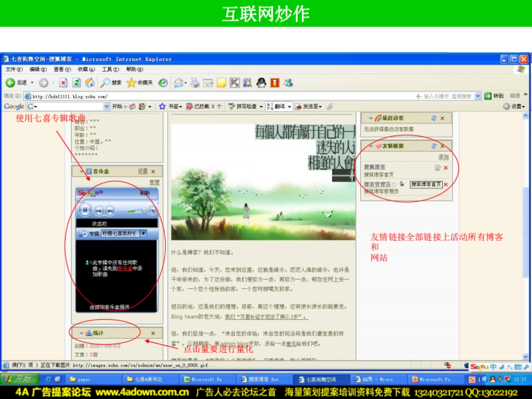532x399 pixels.
Task: Check the box next to 博客管理员
Action: click(394, 184)
